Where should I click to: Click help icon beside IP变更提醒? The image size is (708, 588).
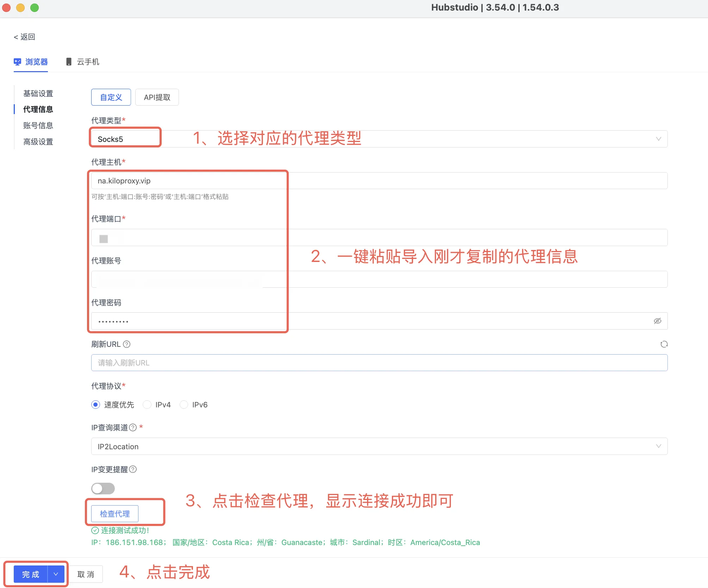coord(133,469)
